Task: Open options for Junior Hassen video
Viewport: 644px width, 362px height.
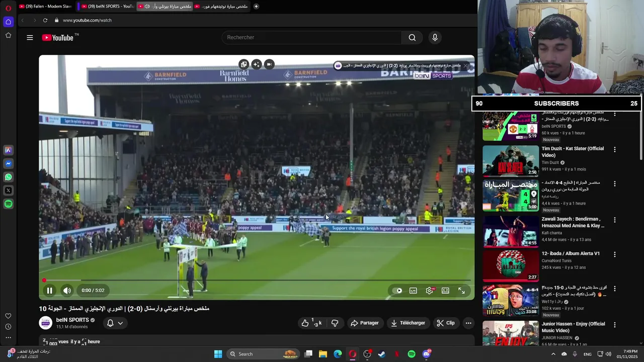Action: (x=614, y=324)
